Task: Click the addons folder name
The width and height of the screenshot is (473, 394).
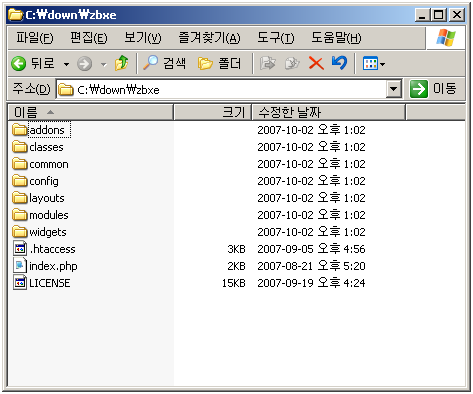Action: (x=47, y=130)
